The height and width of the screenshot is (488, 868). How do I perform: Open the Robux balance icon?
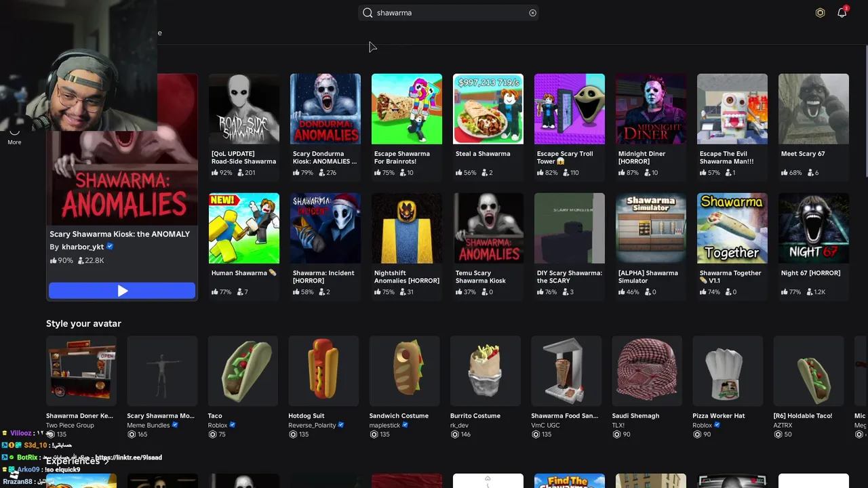click(820, 13)
